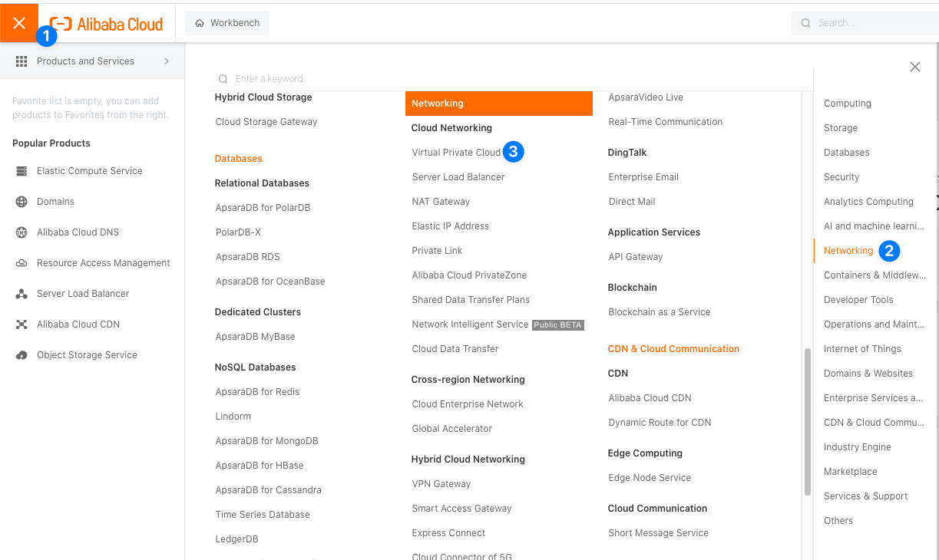Click the Server Load Balancer icon in sidebar
Image resolution: width=939 pixels, height=560 pixels.
coord(21,294)
